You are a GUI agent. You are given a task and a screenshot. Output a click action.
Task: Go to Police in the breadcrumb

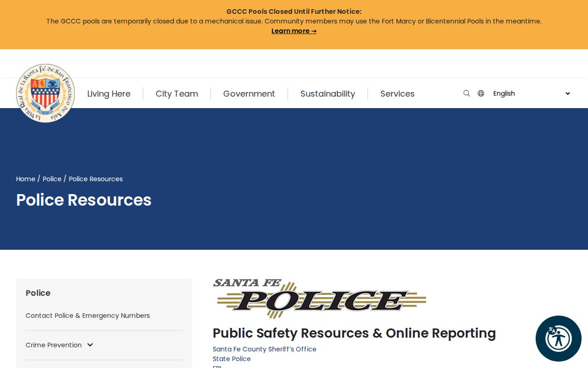click(52, 179)
